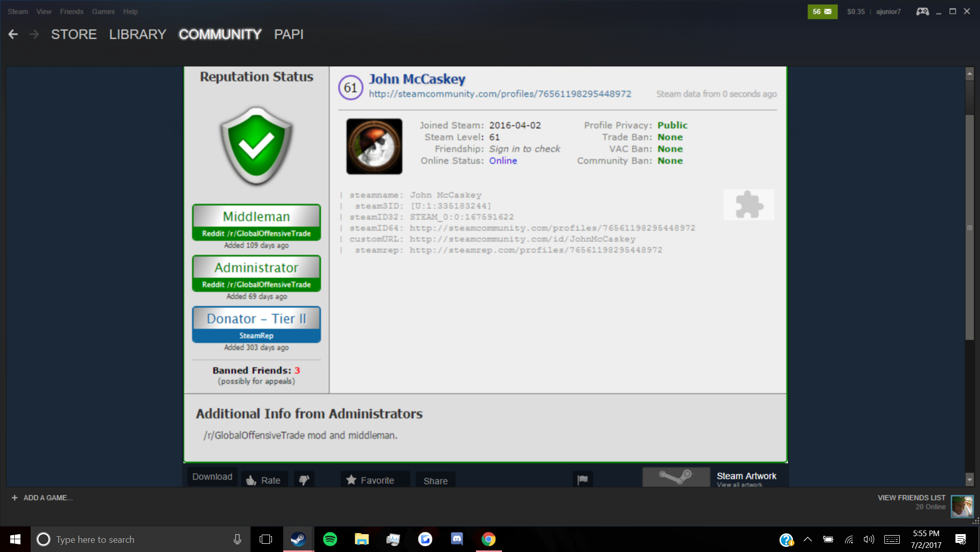This screenshot has width=980, height=552.
Task: Click the taskbar microphone search icon
Action: pyautogui.click(x=237, y=539)
